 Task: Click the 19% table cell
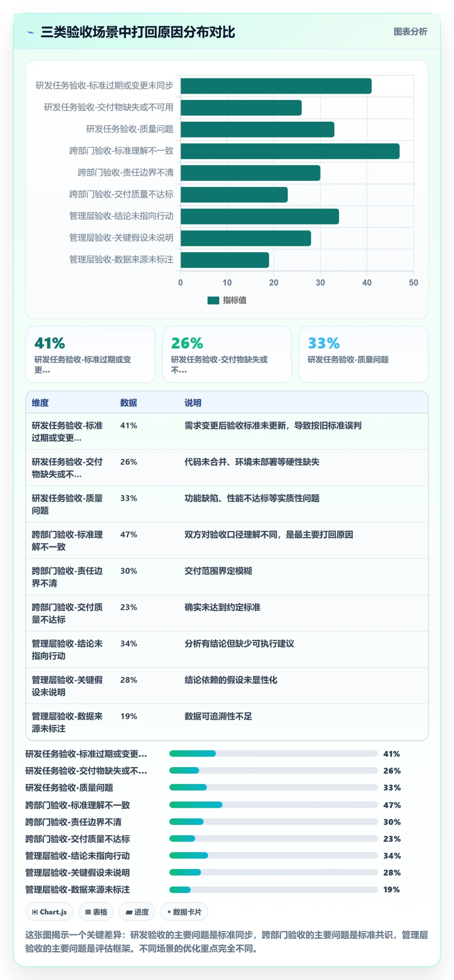point(129,717)
